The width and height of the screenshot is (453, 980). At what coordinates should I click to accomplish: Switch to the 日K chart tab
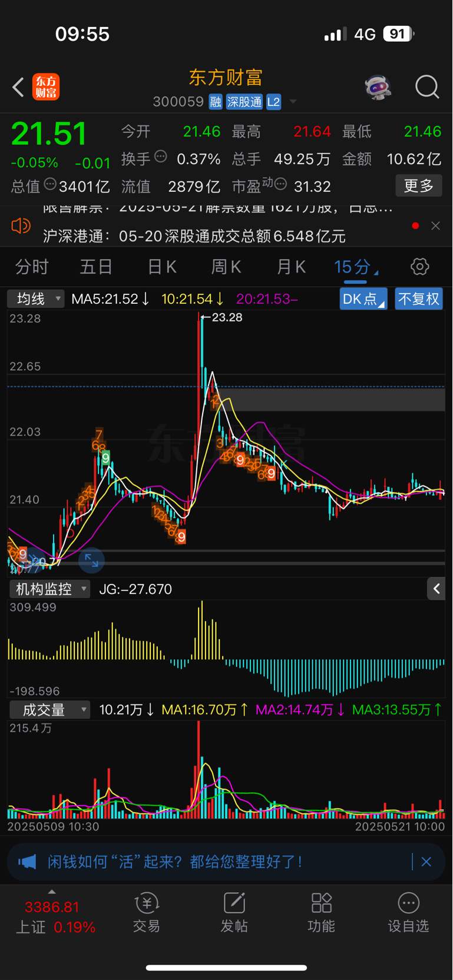click(x=162, y=267)
